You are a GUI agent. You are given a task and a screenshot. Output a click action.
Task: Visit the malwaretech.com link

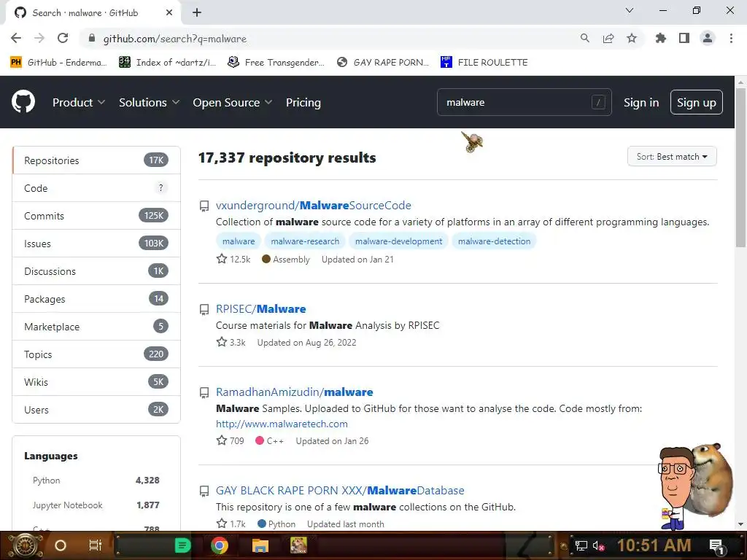pyautogui.click(x=282, y=424)
